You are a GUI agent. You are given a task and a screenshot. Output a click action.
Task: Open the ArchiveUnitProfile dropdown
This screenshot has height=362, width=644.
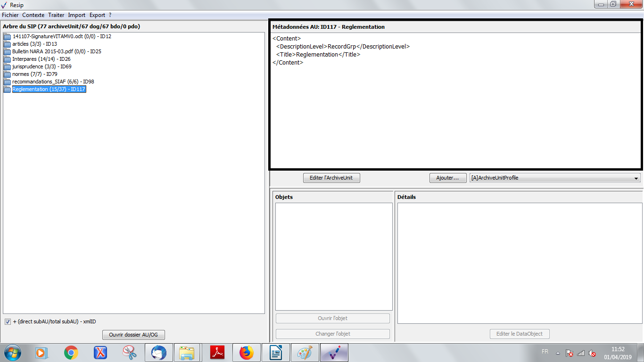(555, 178)
